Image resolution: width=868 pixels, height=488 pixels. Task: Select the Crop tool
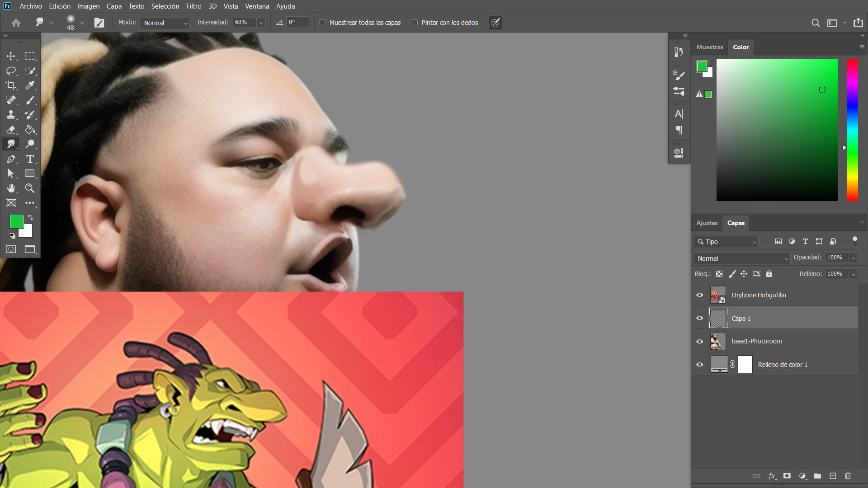[11, 85]
